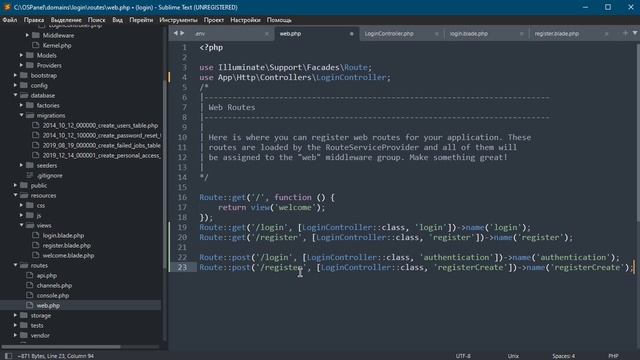Screen dimensions: 640x360
Task: Close the register.blade.php tab
Action: [607, 34]
